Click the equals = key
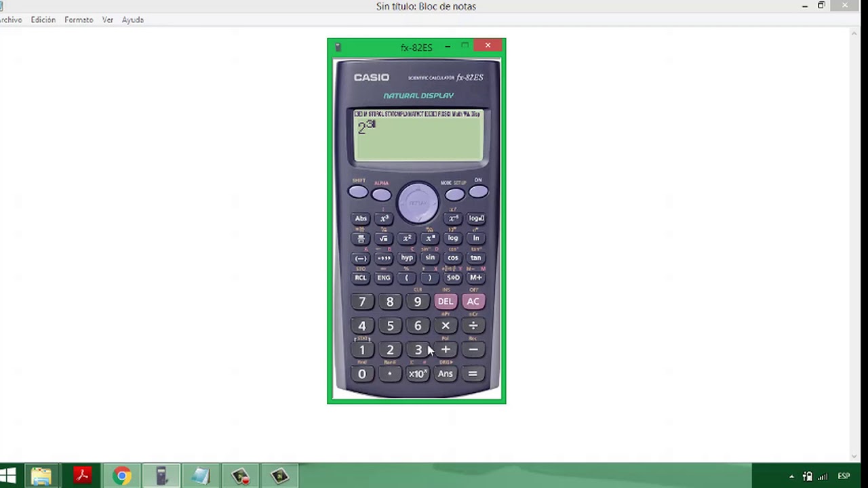This screenshot has height=488, width=868. point(473,374)
